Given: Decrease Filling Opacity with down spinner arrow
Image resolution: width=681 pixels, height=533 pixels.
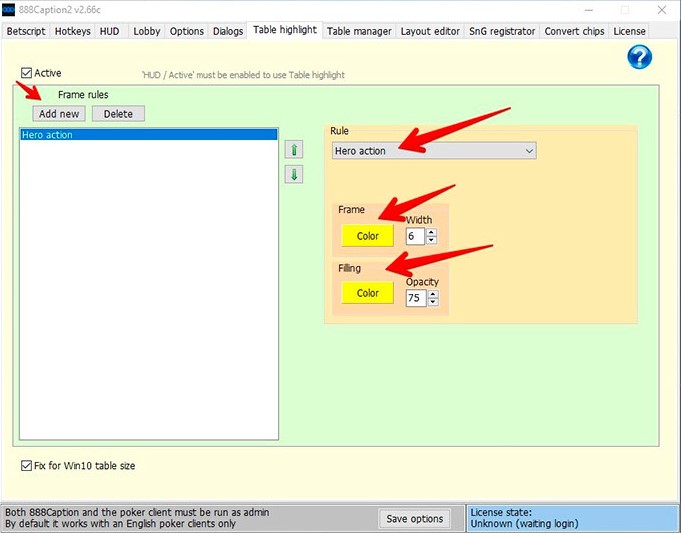Looking at the screenshot, I should pos(431,302).
